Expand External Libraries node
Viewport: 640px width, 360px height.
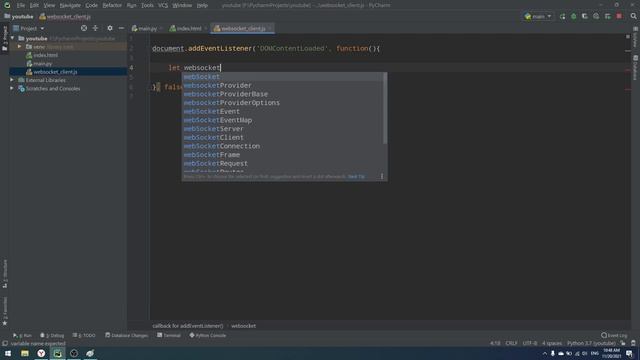click(12, 80)
